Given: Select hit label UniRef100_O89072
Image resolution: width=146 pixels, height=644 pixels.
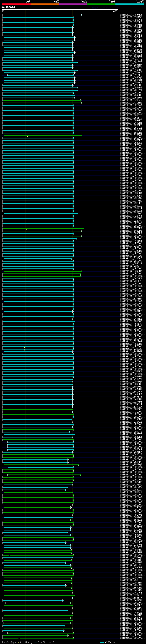Looking at the screenshot, I should point(131,432).
